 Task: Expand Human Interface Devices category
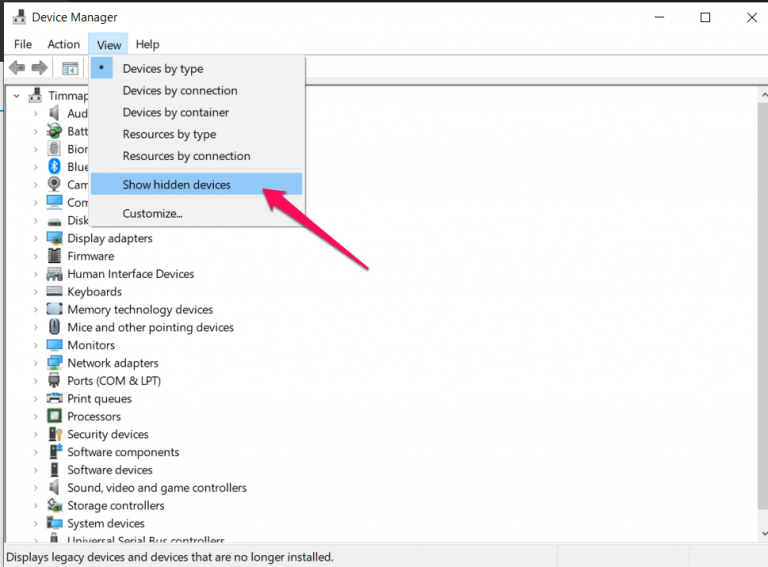pyautogui.click(x=35, y=274)
